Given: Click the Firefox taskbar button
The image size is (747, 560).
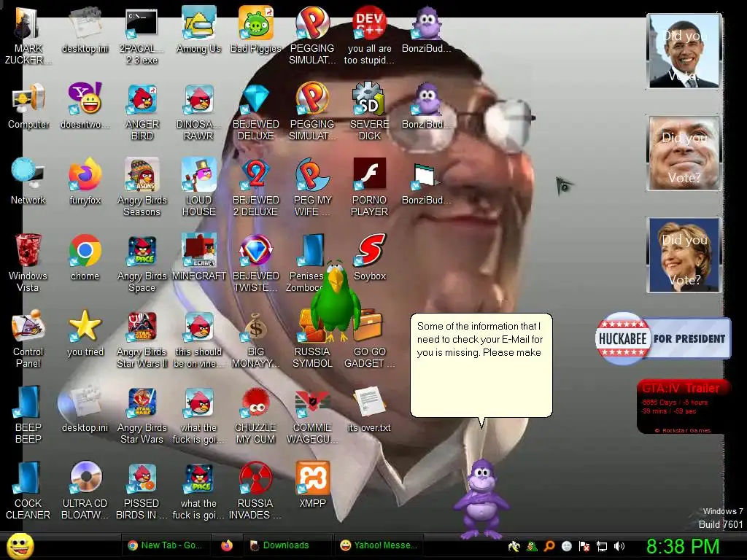Looking at the screenshot, I should click(x=227, y=545).
